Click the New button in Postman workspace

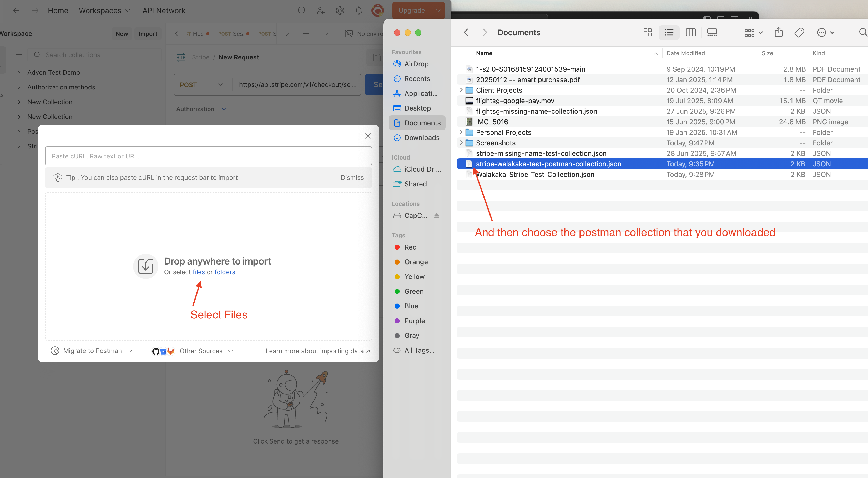122,34
